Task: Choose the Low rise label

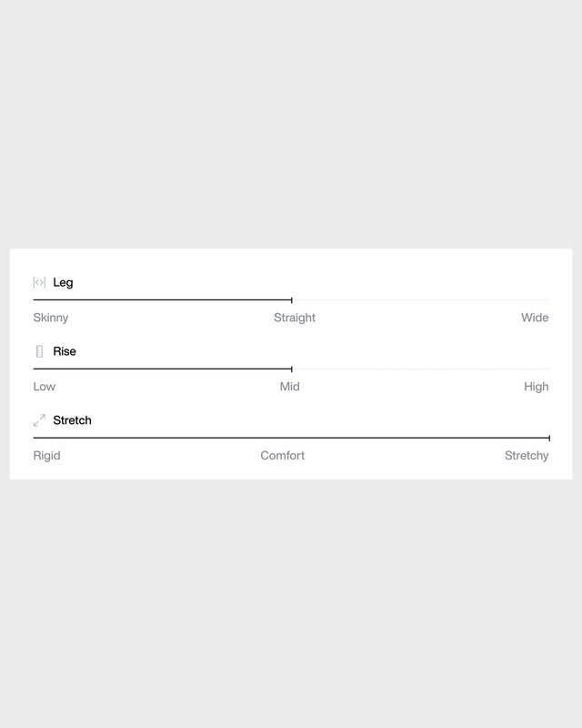Action: 45,387
